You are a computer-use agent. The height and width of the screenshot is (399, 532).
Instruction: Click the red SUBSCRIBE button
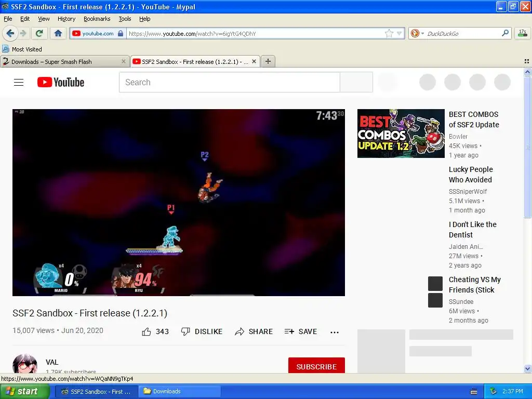[x=316, y=366]
